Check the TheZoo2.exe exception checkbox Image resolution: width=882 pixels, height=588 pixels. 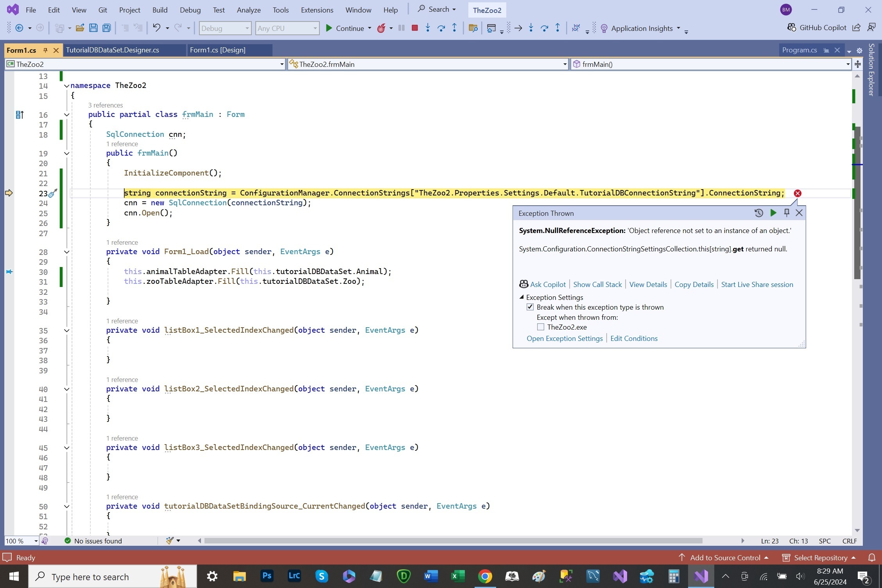pos(541,327)
